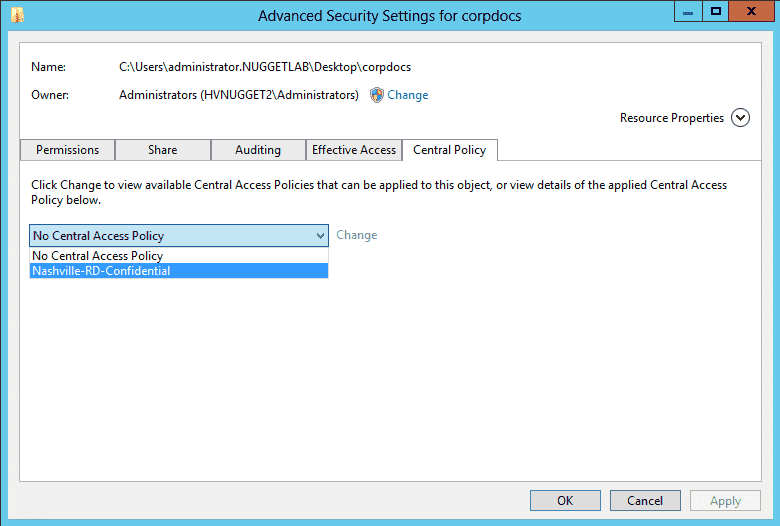Image resolution: width=780 pixels, height=526 pixels.
Task: Click the shield icon beside owner Change
Action: [377, 95]
